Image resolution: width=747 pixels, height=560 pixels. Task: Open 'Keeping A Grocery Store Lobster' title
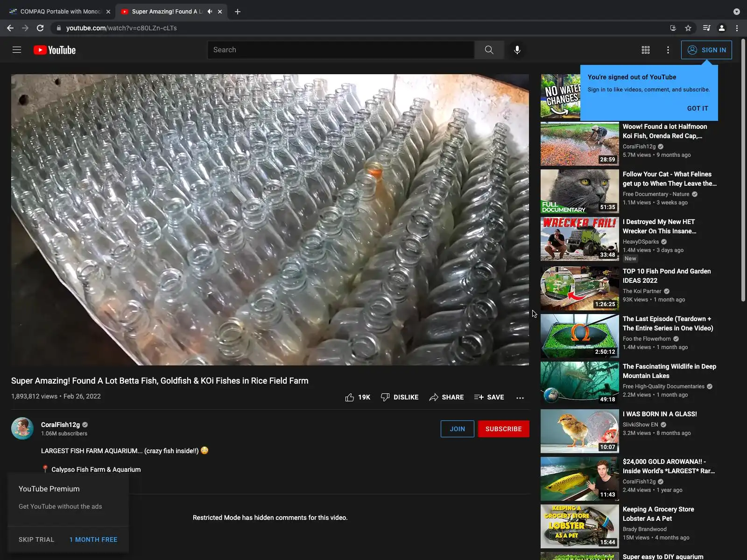(x=658, y=514)
